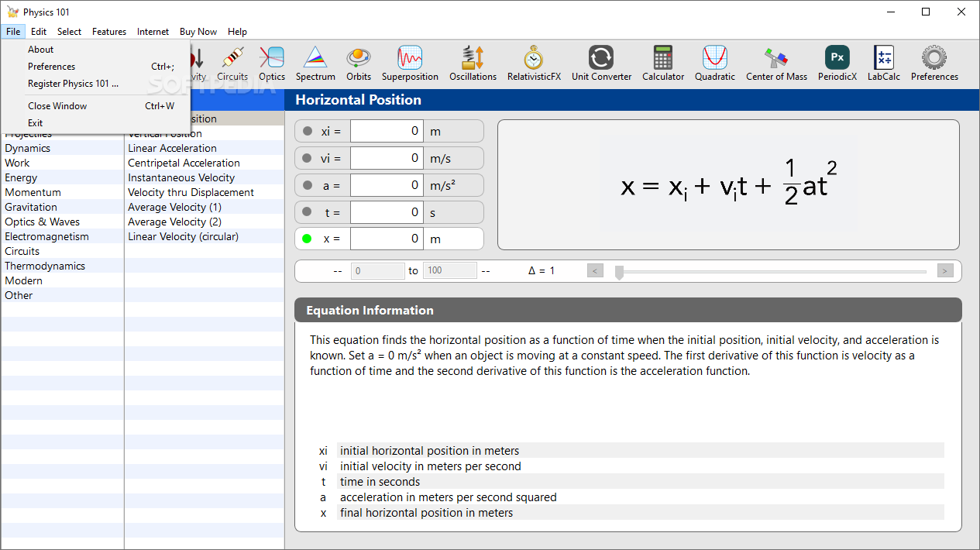Select Dynamics category

62,148
